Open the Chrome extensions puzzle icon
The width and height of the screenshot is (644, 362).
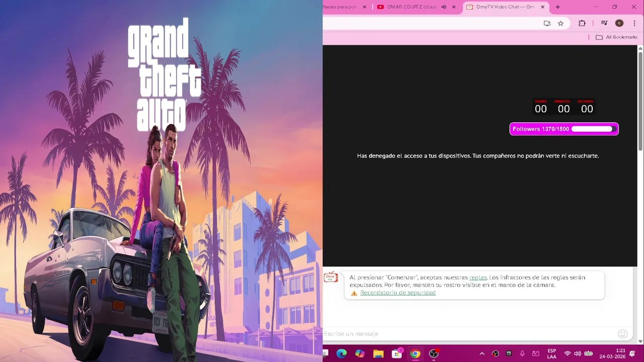point(582,23)
